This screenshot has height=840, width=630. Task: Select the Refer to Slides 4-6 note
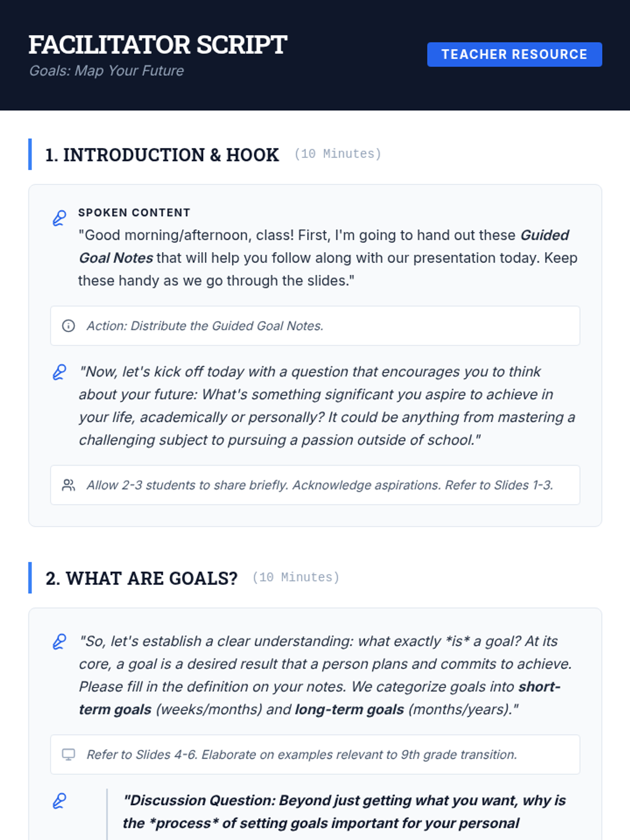tap(301, 754)
